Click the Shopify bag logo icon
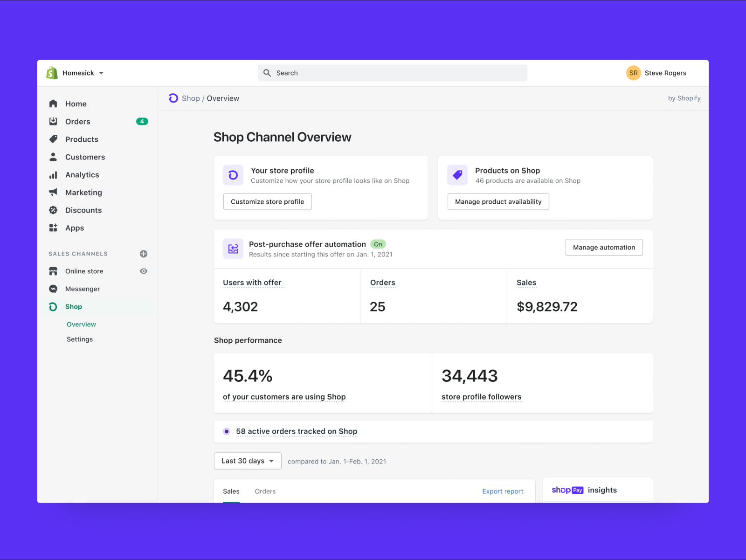 tap(52, 73)
